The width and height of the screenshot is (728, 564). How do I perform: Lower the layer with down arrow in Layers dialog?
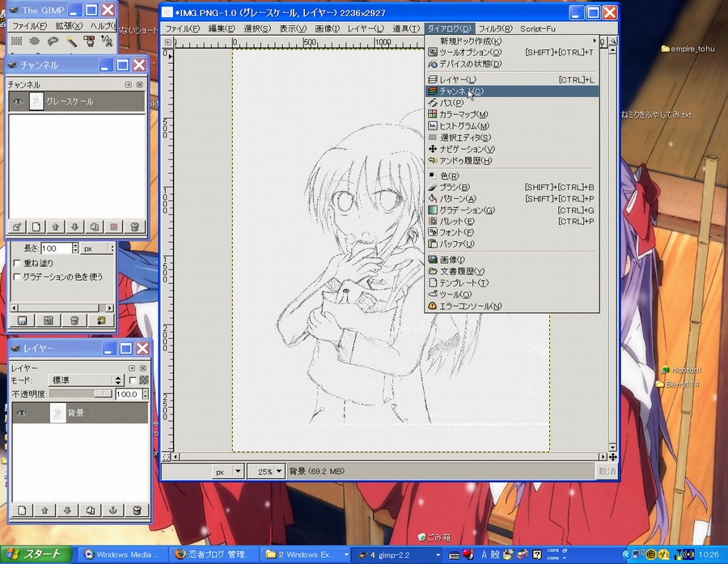[x=67, y=510]
